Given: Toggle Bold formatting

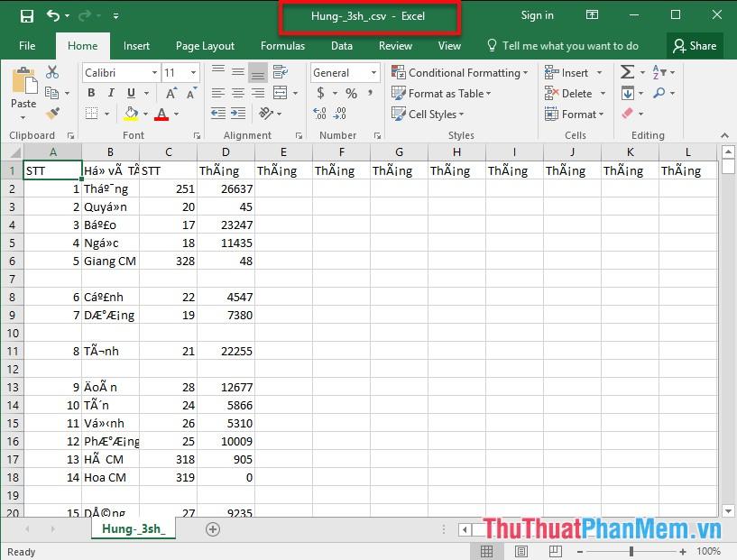Looking at the screenshot, I should (91, 93).
